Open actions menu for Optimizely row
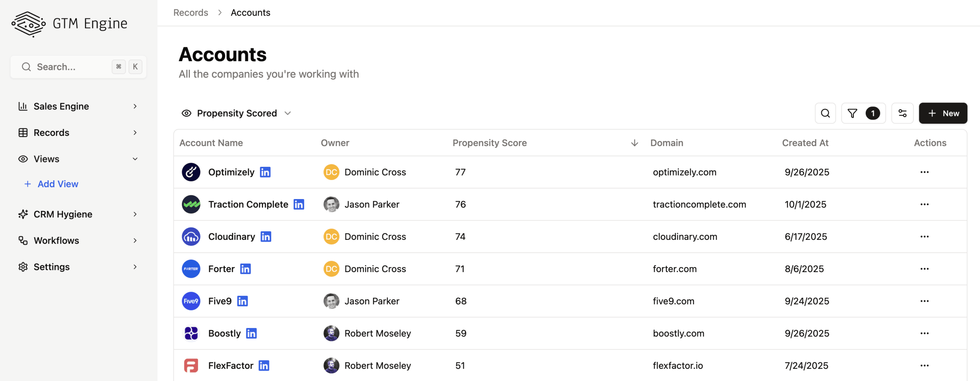 tap(924, 172)
